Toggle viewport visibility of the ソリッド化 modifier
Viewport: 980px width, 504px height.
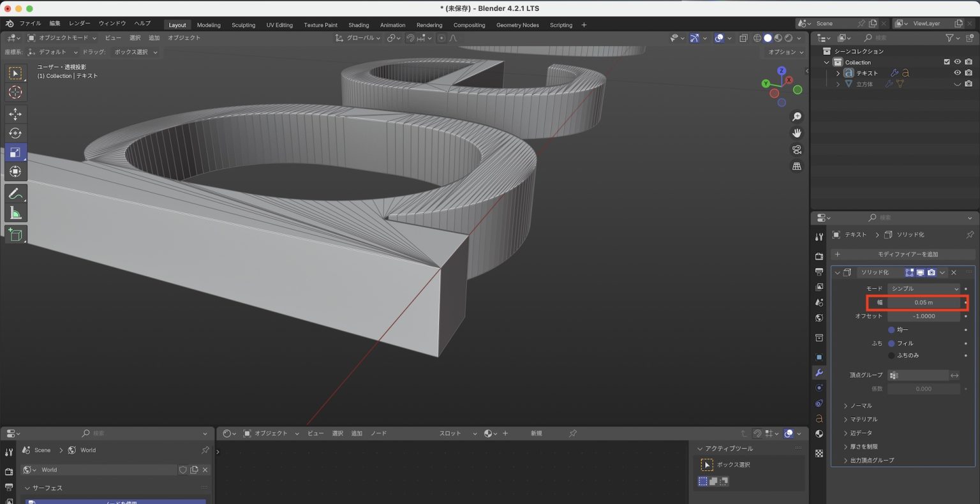click(919, 272)
